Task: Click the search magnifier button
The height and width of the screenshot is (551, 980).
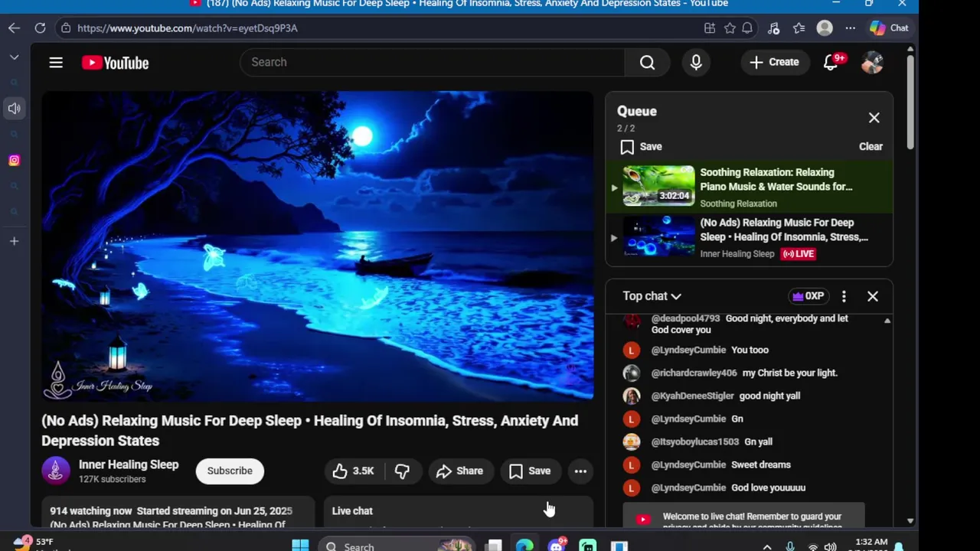Action: pyautogui.click(x=647, y=62)
